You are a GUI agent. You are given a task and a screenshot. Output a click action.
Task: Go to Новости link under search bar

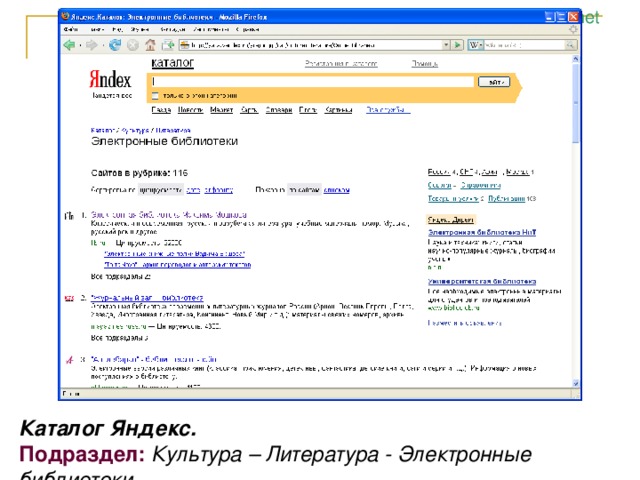191,110
